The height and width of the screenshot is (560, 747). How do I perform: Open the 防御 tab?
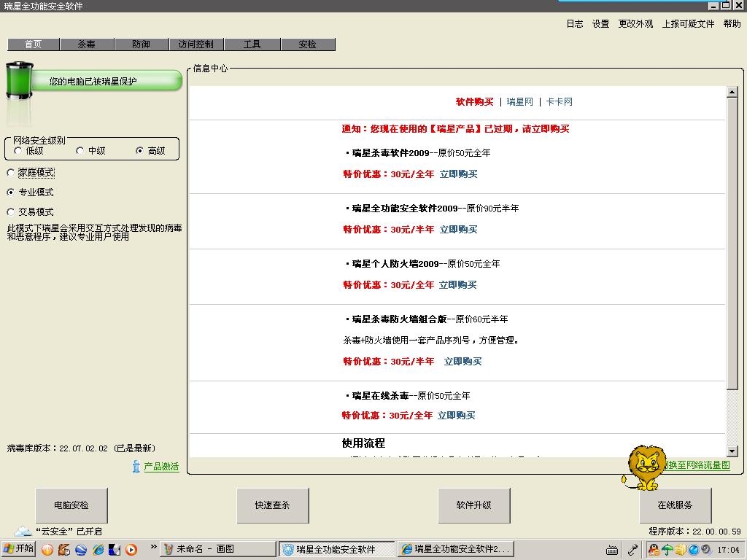[x=142, y=44]
